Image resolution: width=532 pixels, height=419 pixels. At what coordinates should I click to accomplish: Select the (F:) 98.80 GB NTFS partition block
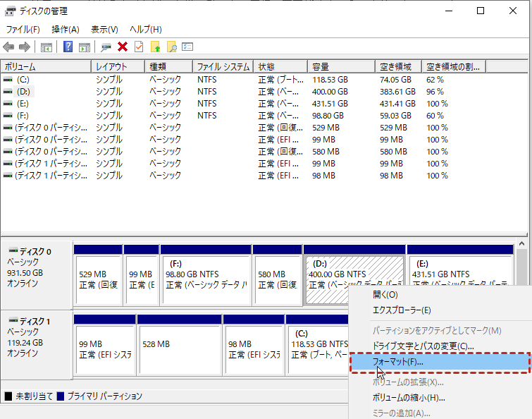(205, 279)
